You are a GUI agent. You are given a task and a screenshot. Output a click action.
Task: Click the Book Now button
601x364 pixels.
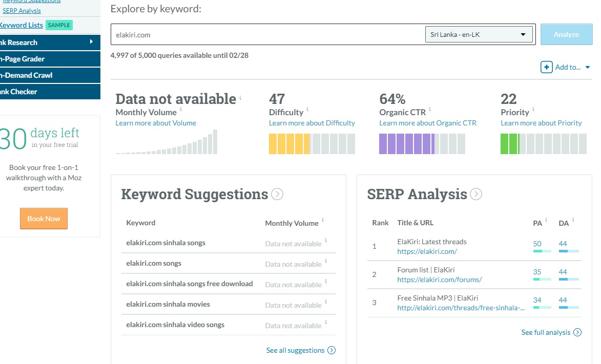[44, 219]
